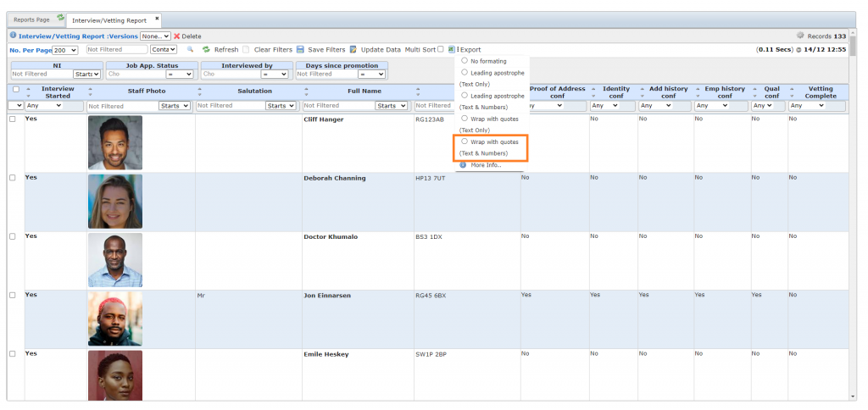Tick the select-all checkbox in table header

(16, 89)
